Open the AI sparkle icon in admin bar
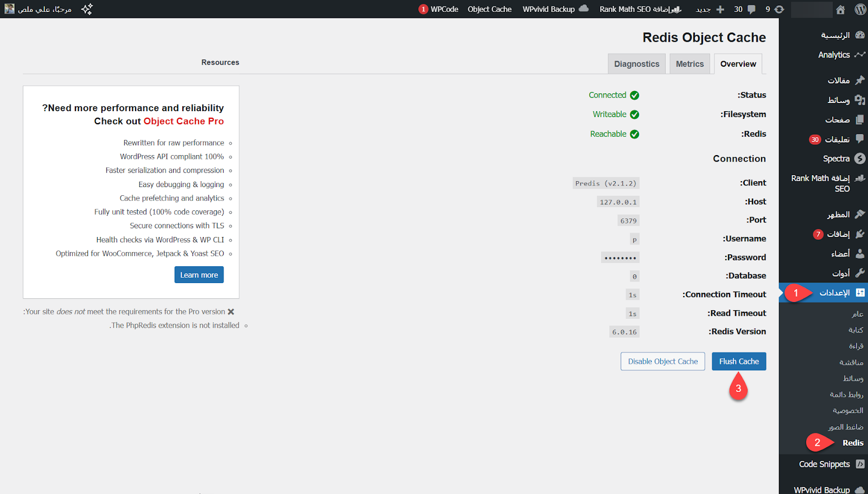The image size is (868, 494). pyautogui.click(x=87, y=9)
